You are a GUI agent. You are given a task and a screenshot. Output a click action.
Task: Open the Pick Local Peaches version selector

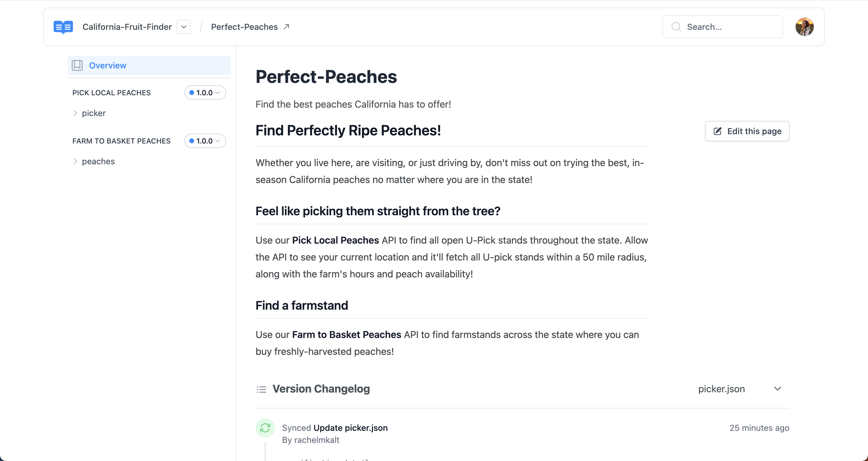pos(205,93)
